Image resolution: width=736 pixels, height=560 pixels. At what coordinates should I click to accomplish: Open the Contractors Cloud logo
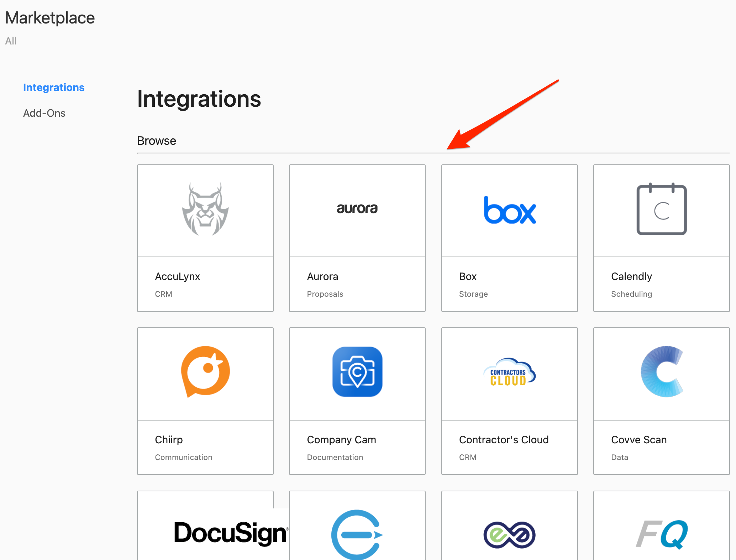(x=510, y=372)
